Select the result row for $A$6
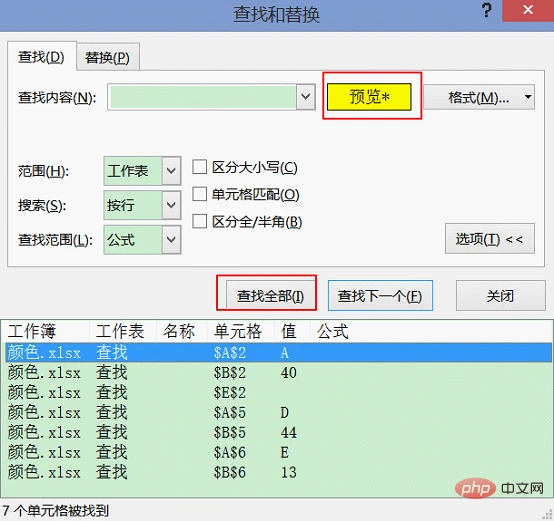 pos(278,452)
